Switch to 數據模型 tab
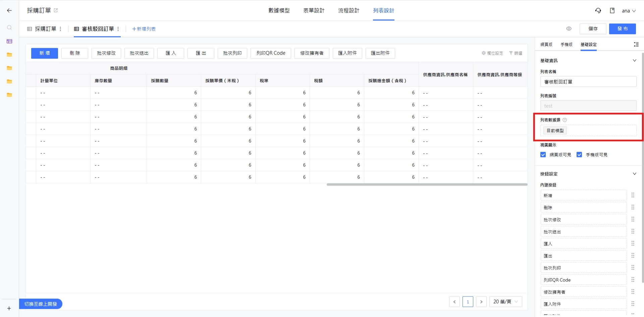644x317 pixels. pyautogui.click(x=279, y=10)
